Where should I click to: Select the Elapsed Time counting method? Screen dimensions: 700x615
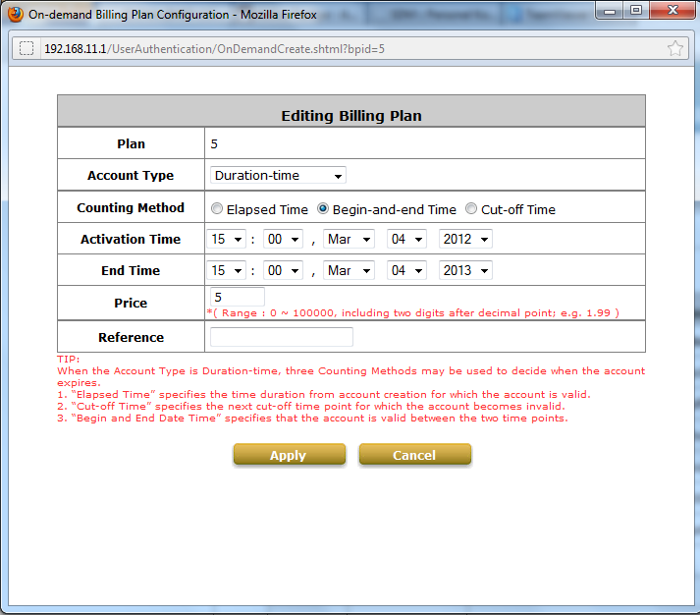point(218,209)
